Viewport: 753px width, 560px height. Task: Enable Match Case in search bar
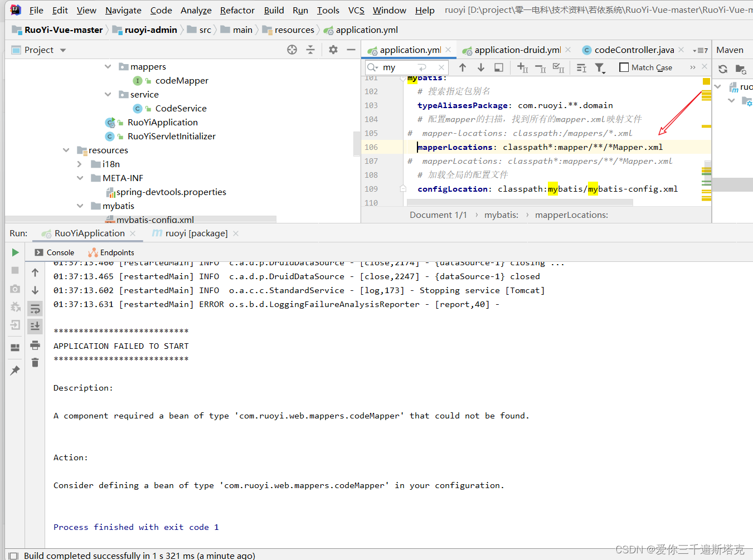624,67
